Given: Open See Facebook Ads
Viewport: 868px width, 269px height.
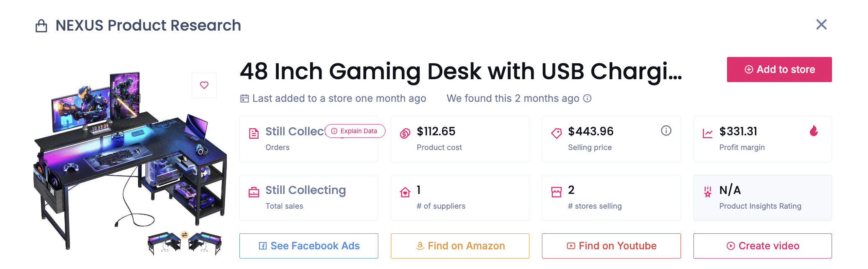Looking at the screenshot, I should pos(308,246).
